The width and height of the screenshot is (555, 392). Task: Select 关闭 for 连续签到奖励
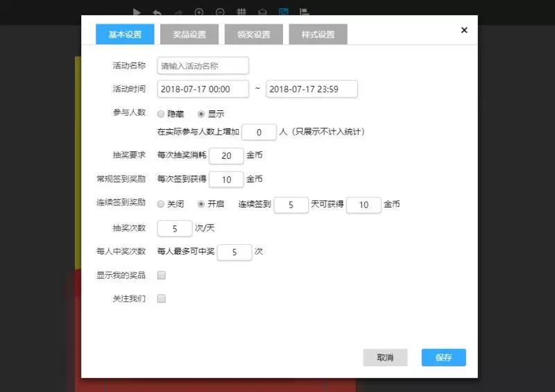point(161,204)
